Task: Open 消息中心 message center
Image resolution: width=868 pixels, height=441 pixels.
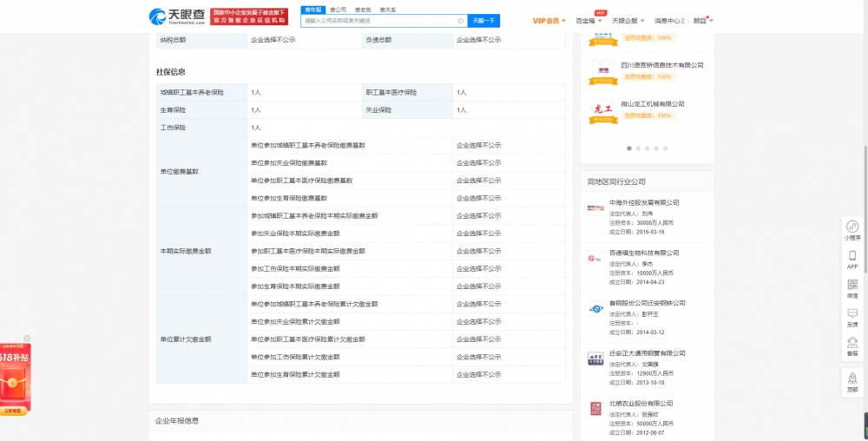Action: 669,21
